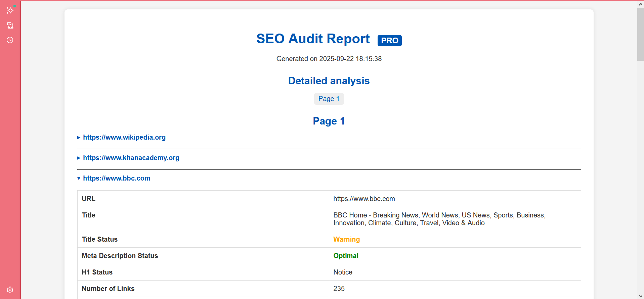Click the devices icon in the sidebar
The image size is (644, 299).
point(10,25)
